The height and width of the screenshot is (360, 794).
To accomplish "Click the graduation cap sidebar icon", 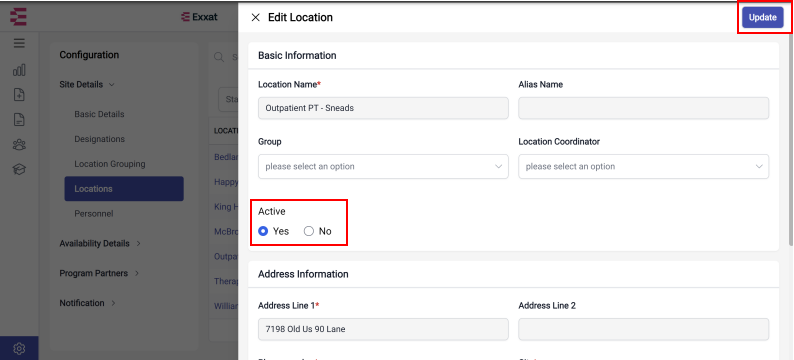I will point(19,170).
